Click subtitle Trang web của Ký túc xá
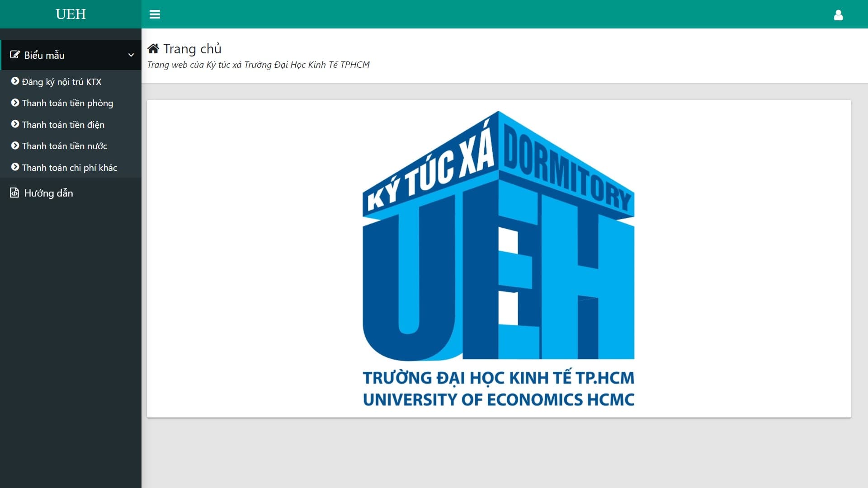Image resolution: width=868 pixels, height=488 pixels. pyautogui.click(x=258, y=65)
